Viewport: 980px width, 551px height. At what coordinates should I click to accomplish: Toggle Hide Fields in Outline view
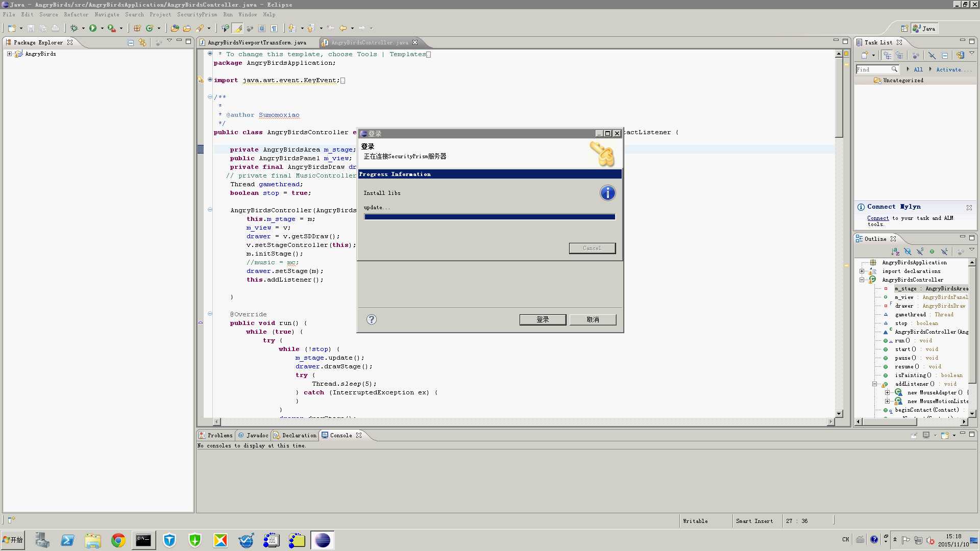click(908, 252)
